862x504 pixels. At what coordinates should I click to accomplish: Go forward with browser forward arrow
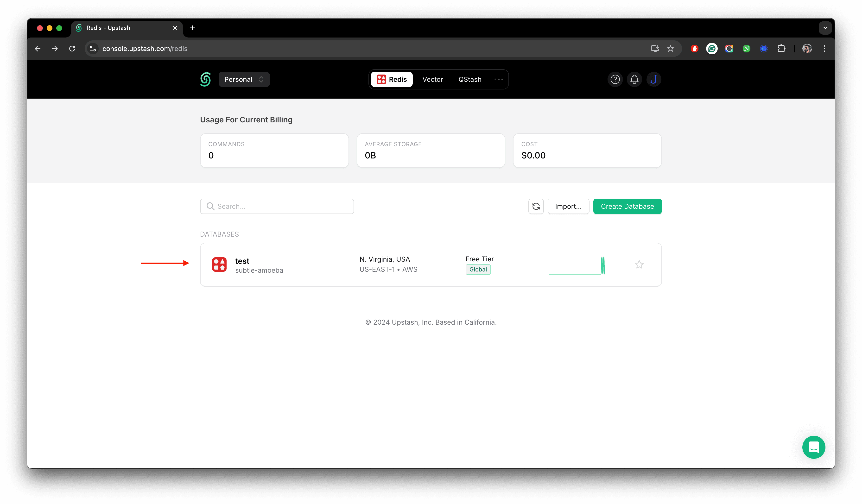[x=55, y=49]
